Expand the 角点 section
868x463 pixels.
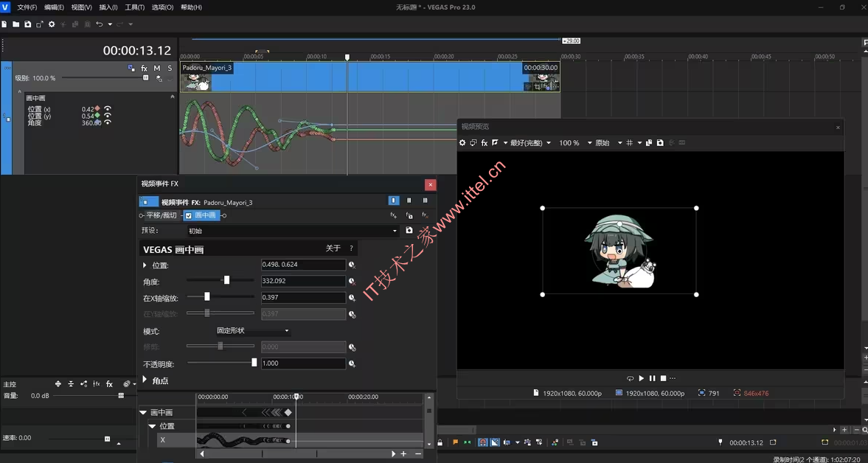click(145, 380)
